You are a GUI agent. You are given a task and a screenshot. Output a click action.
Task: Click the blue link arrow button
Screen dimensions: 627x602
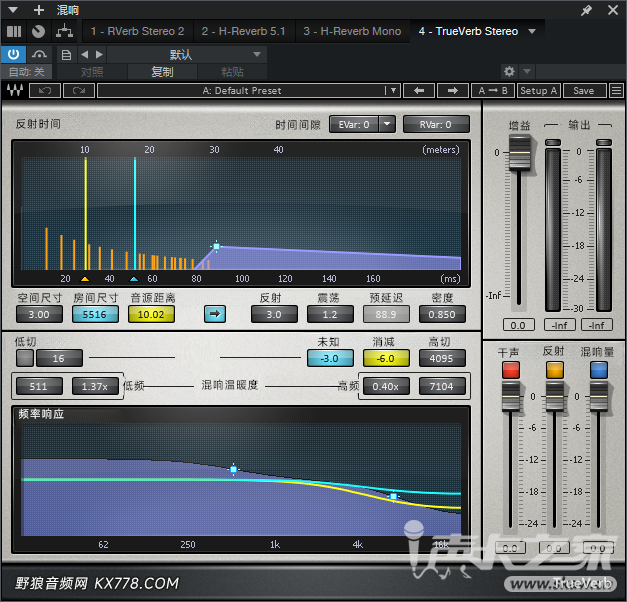215,314
